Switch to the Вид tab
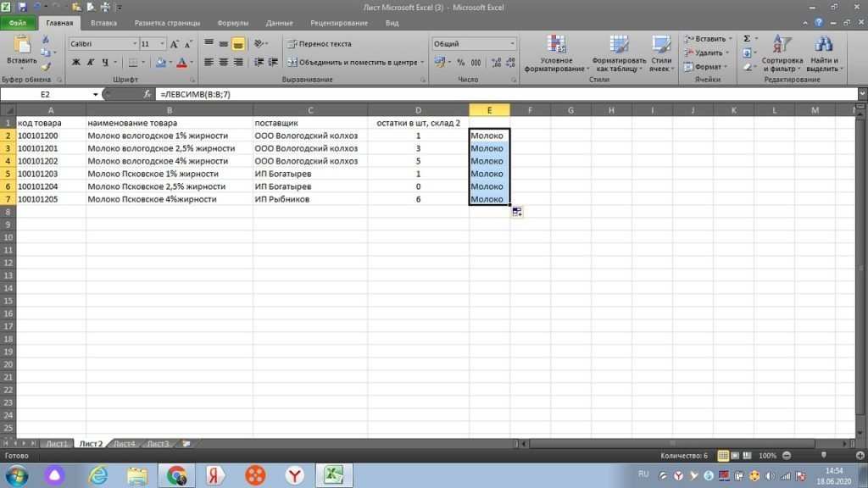The width and height of the screenshot is (868, 488). (x=392, y=23)
